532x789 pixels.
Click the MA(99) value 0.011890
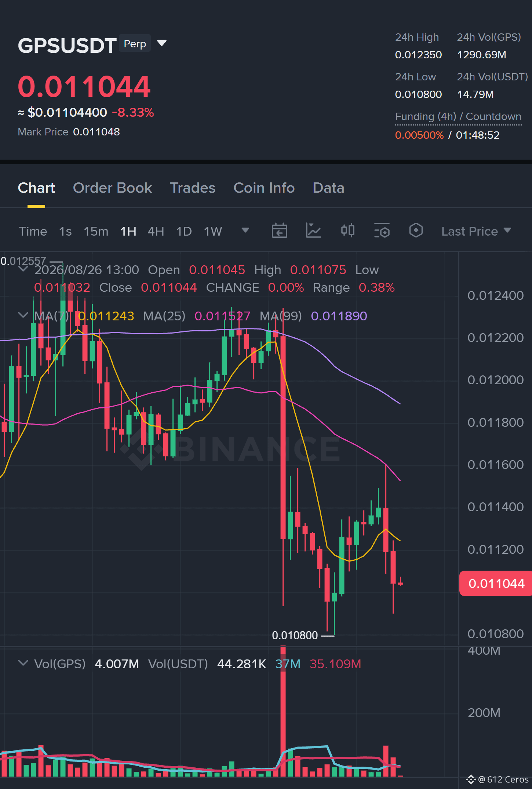(339, 316)
